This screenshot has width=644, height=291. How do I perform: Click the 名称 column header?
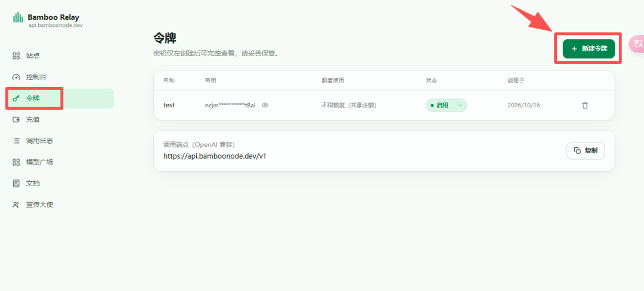169,81
